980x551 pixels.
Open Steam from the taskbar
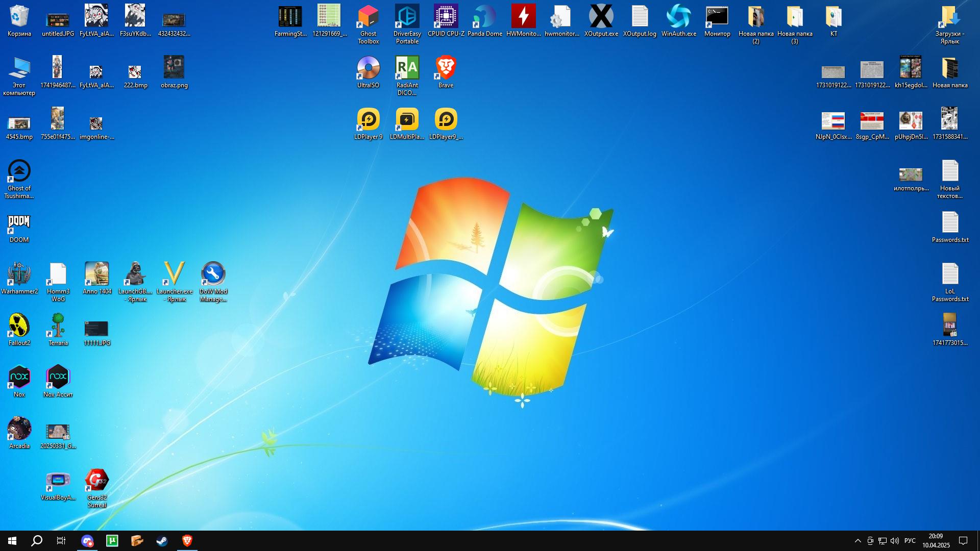point(162,541)
